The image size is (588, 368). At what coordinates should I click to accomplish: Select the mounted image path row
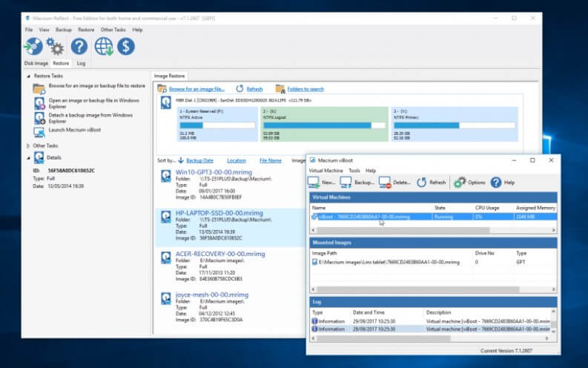[433, 262]
